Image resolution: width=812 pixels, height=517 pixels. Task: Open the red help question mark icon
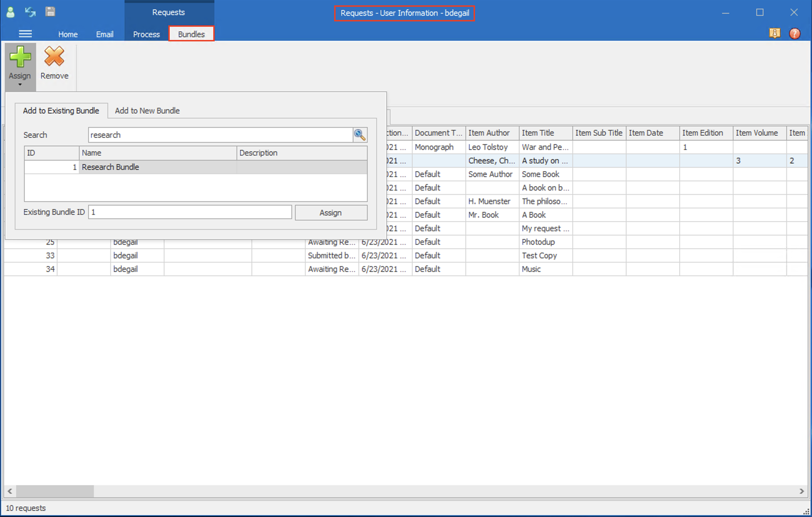795,34
